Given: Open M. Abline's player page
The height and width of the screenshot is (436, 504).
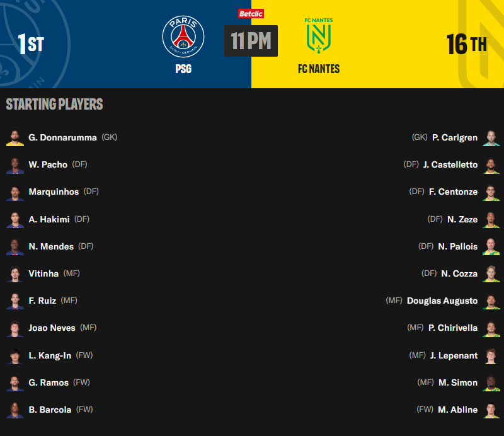Looking at the screenshot, I should point(457,410).
